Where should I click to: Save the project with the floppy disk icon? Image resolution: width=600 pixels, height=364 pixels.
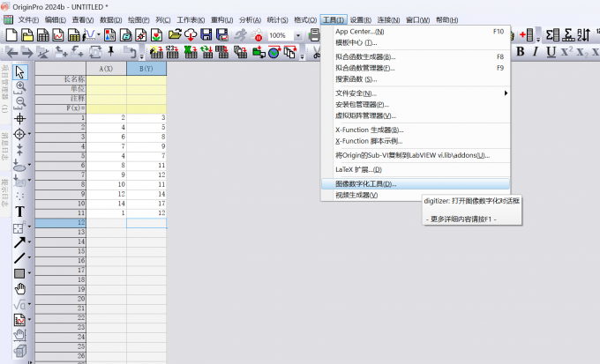206,35
